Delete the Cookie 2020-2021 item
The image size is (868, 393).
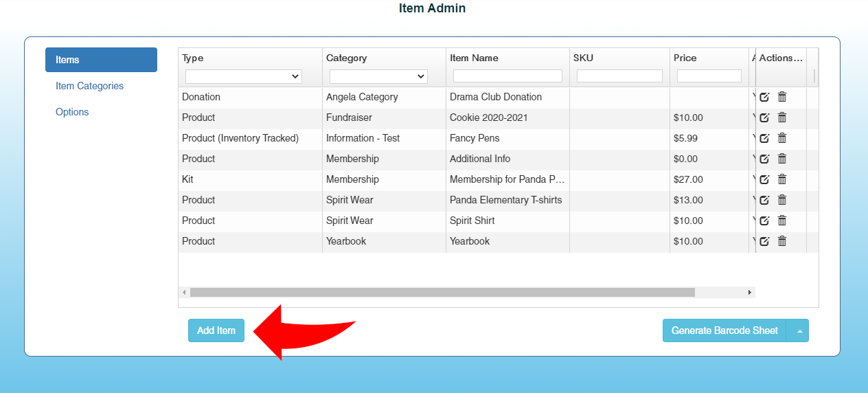click(781, 117)
